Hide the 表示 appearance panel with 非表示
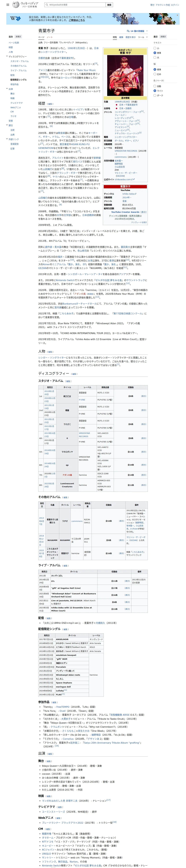186x868 pixels. tap(163, 36)
